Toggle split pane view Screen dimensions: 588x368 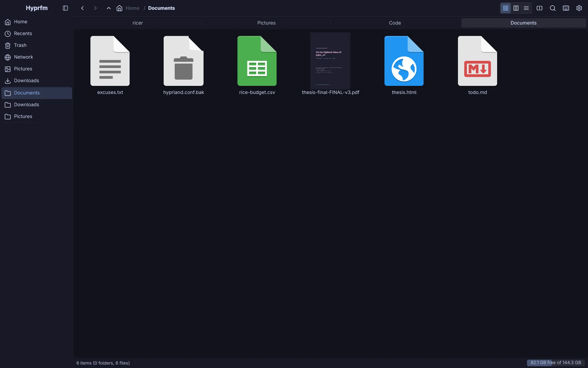click(x=539, y=8)
